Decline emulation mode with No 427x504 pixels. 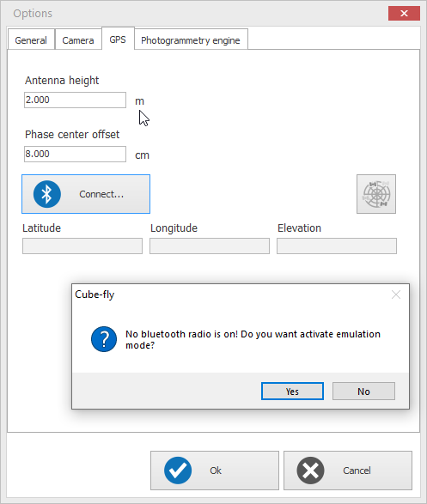(x=363, y=392)
